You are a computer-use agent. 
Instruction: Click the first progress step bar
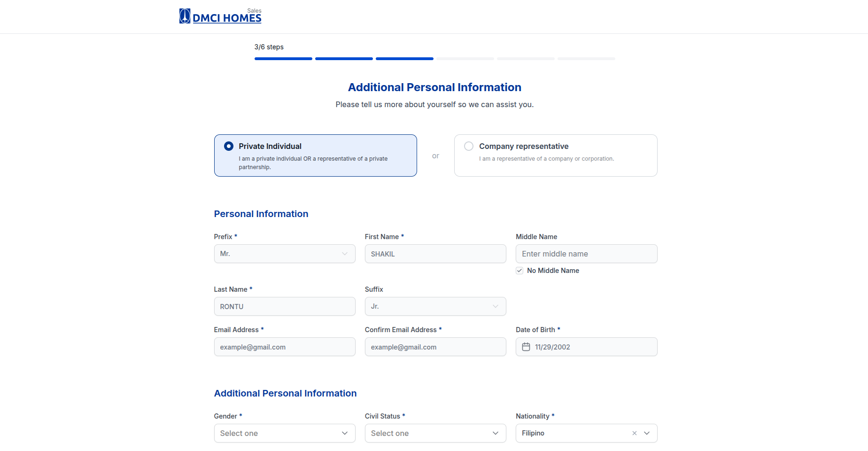click(x=283, y=59)
